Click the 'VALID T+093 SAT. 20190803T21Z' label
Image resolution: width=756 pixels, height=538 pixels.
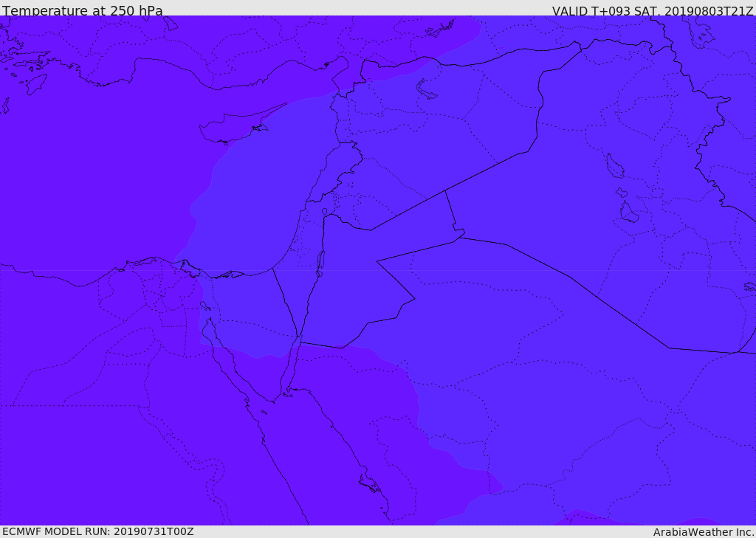[x=653, y=11]
